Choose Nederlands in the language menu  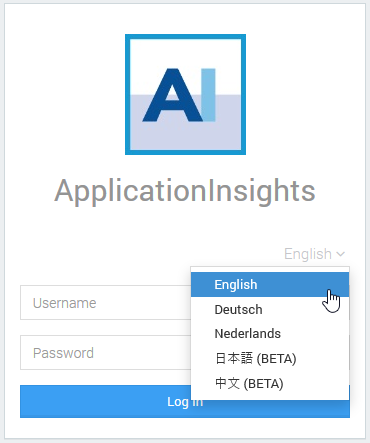[x=270, y=334]
